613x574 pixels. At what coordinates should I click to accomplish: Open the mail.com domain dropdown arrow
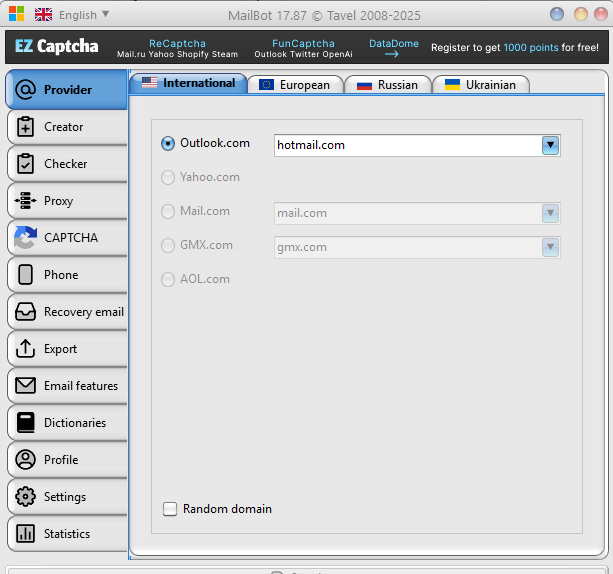click(550, 213)
